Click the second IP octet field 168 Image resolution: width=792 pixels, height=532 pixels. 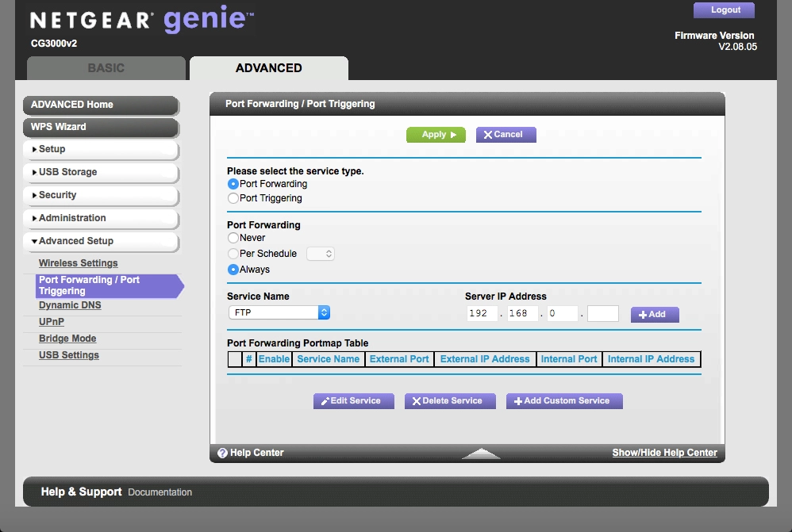522,313
